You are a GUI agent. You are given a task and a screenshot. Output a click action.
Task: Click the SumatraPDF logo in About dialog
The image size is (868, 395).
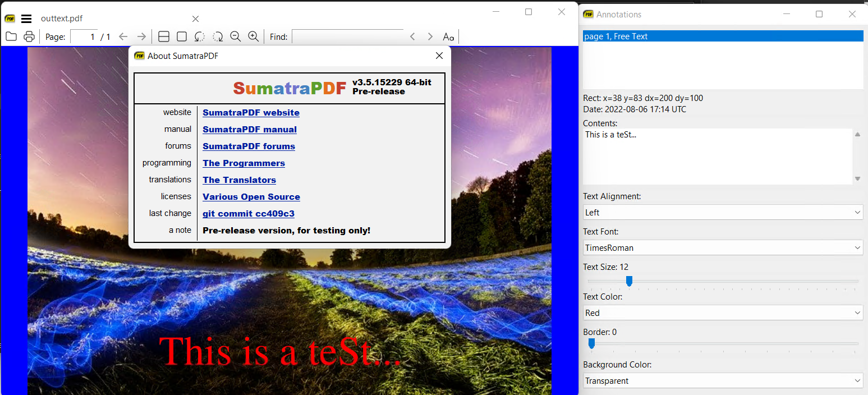[290, 88]
